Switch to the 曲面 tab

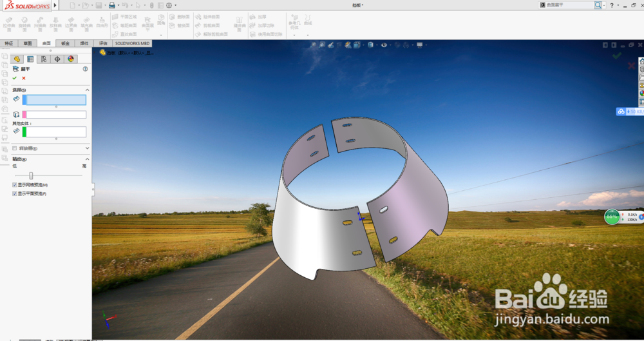coord(46,43)
